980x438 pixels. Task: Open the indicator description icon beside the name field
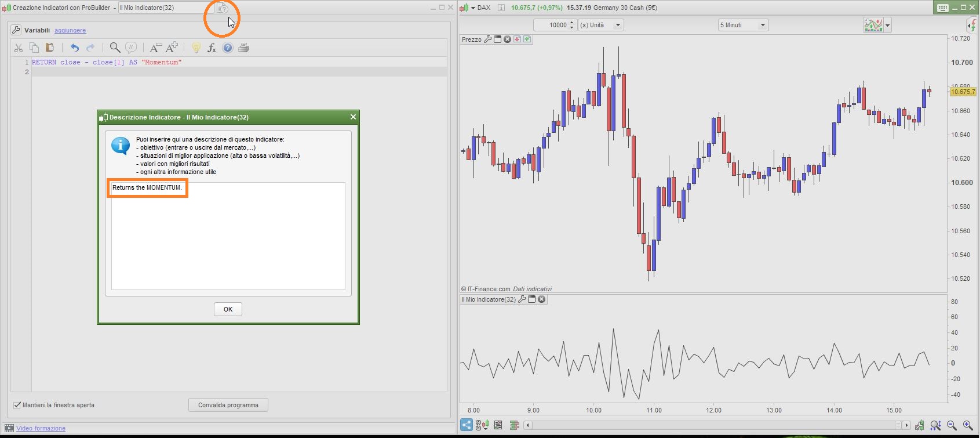point(223,8)
